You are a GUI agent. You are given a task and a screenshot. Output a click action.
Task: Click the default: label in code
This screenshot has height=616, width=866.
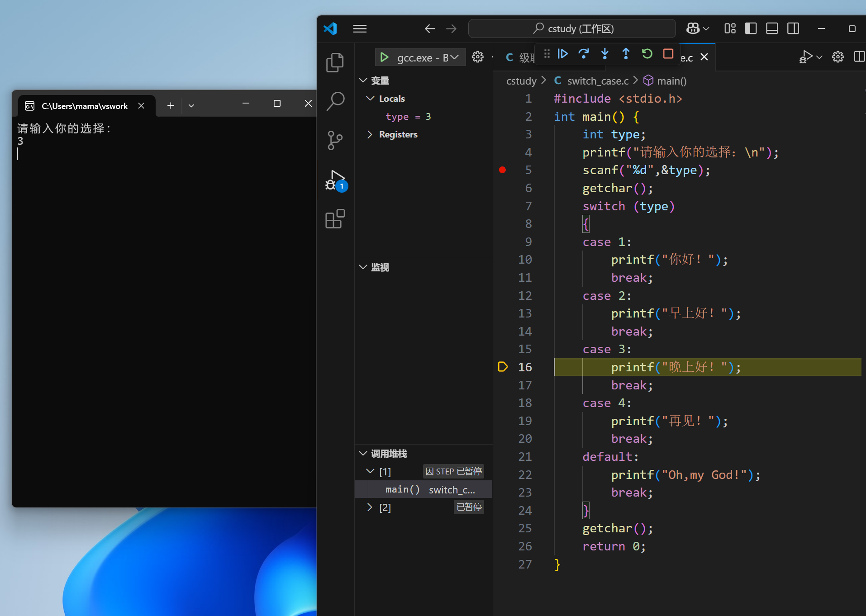click(x=610, y=457)
